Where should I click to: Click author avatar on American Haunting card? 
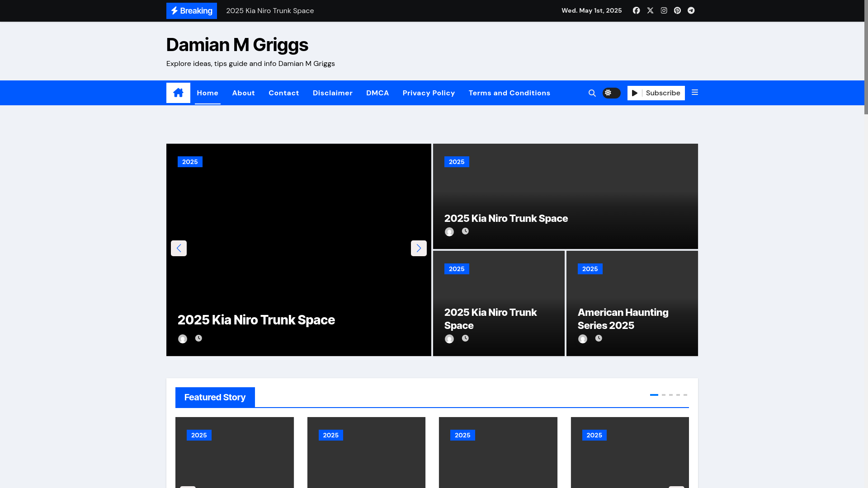583,339
